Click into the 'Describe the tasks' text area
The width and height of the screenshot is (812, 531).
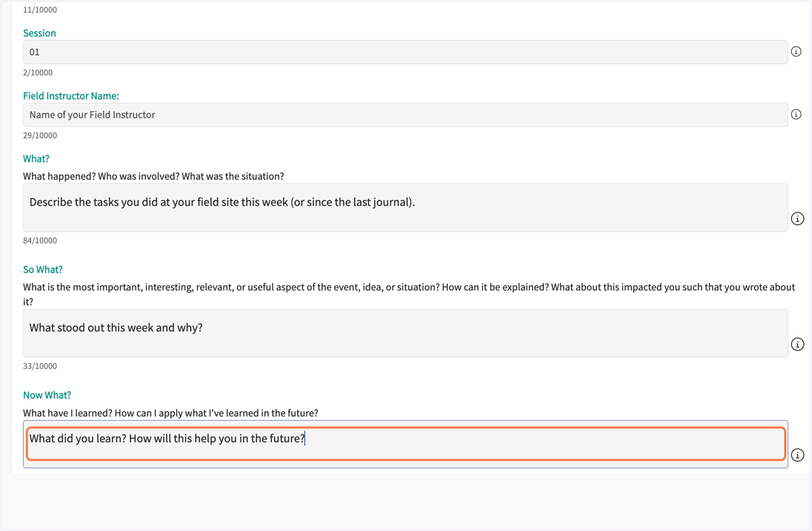click(405, 208)
